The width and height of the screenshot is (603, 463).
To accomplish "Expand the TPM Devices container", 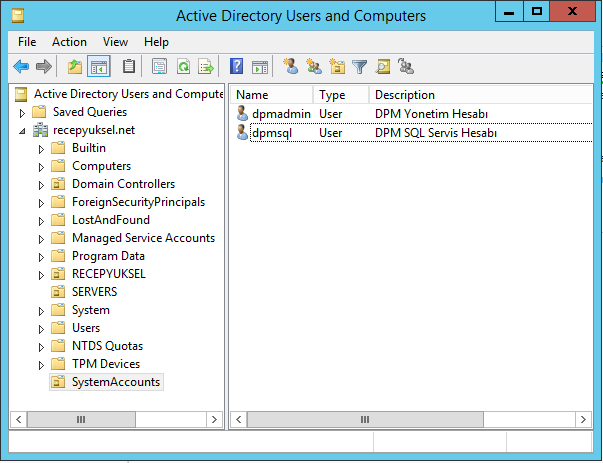I will click(x=41, y=365).
